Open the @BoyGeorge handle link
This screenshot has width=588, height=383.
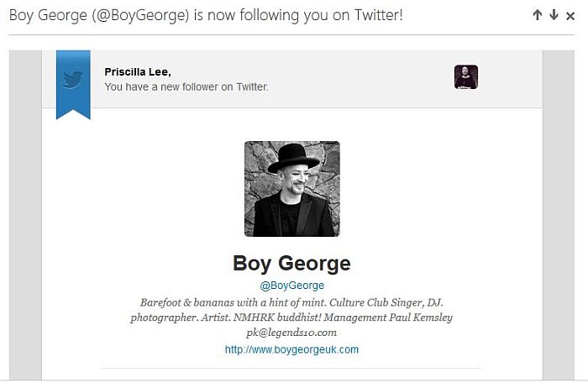[x=291, y=286]
